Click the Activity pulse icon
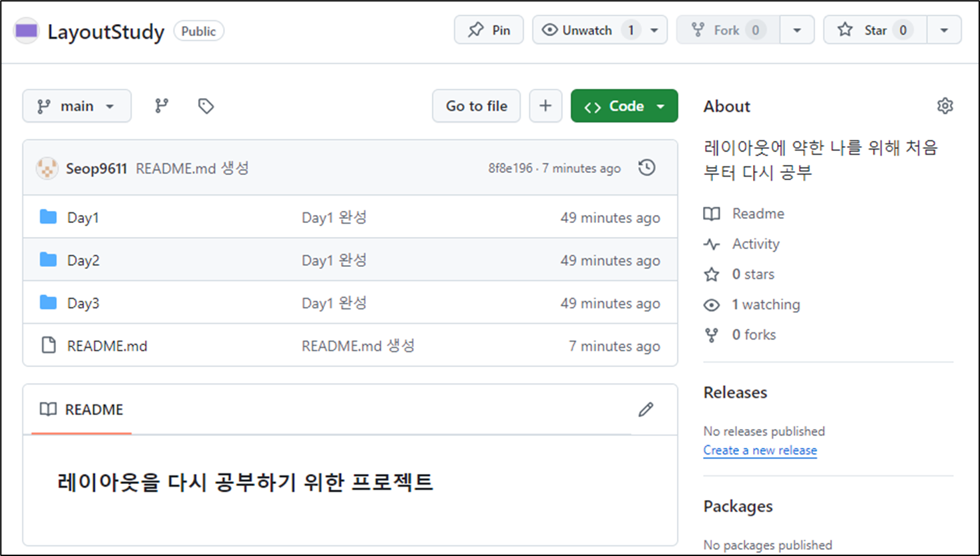Viewport: 980px width, 556px height. tap(712, 244)
